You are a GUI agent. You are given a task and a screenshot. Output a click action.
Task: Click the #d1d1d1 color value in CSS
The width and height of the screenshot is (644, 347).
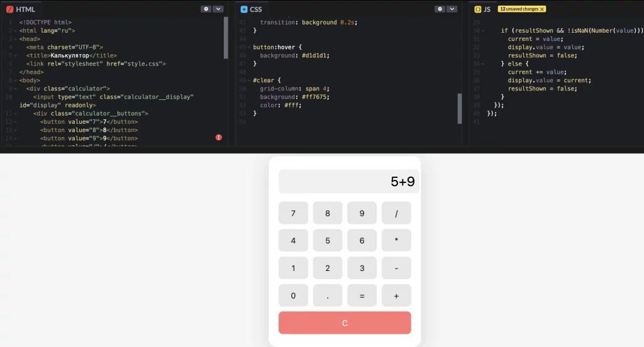click(x=314, y=55)
